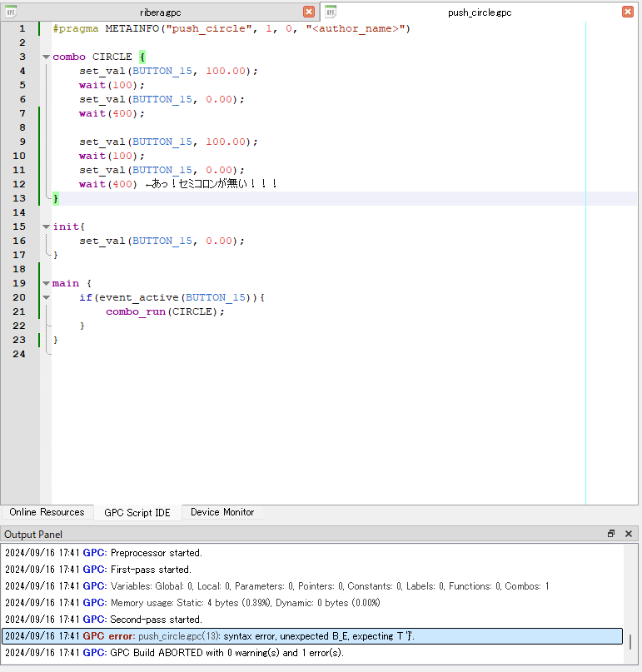
Task: Click the Output Panel title bar
Action: (x=319, y=534)
